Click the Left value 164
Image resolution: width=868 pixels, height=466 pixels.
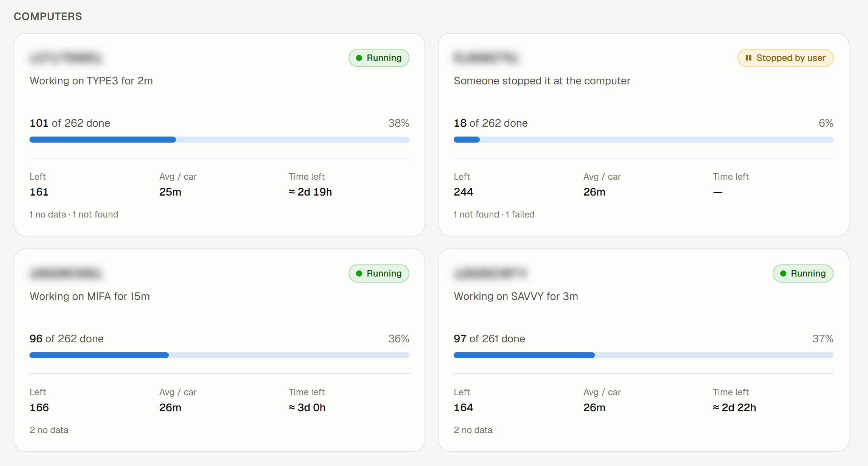464,407
